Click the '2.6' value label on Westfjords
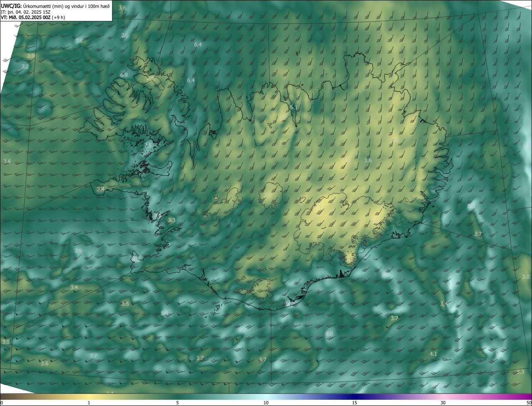Image resolution: width=532 pixels, height=406 pixels. (150, 78)
